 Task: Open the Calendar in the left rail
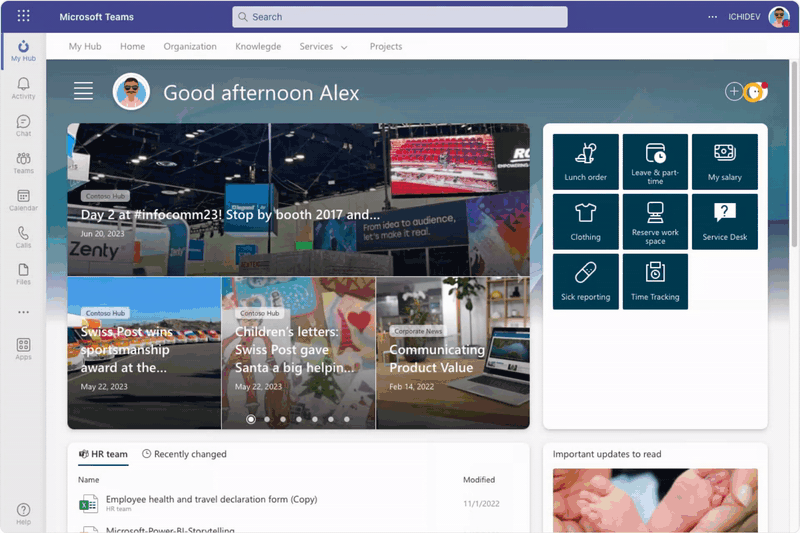23,200
